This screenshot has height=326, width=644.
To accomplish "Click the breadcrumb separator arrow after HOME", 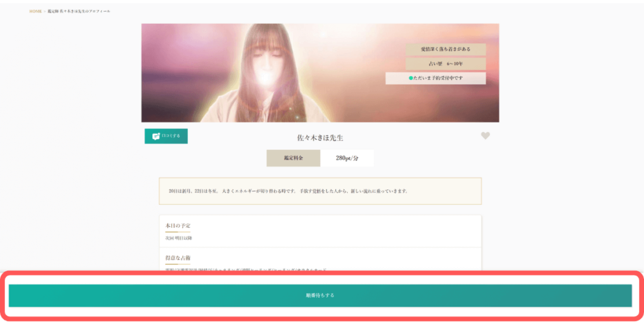I will click(45, 11).
